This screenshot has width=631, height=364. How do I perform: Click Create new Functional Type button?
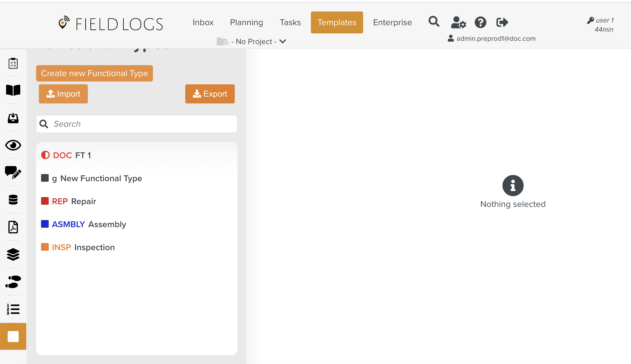click(x=94, y=73)
